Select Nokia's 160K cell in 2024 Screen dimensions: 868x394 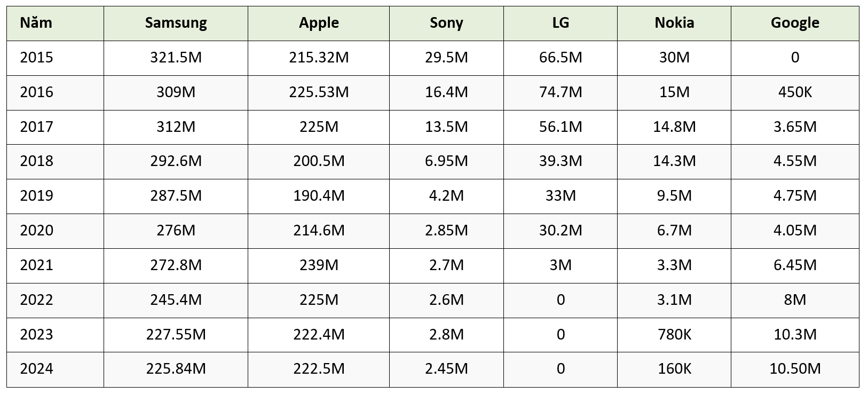coord(674,369)
